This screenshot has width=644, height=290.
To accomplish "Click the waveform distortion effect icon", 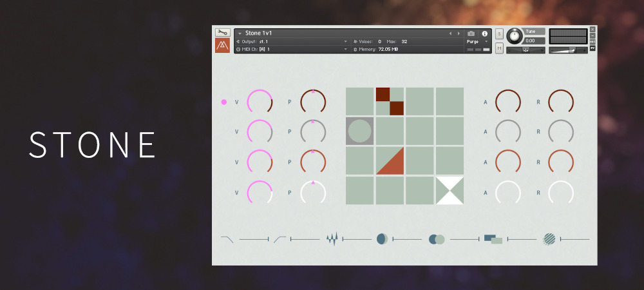I will 332,240.
